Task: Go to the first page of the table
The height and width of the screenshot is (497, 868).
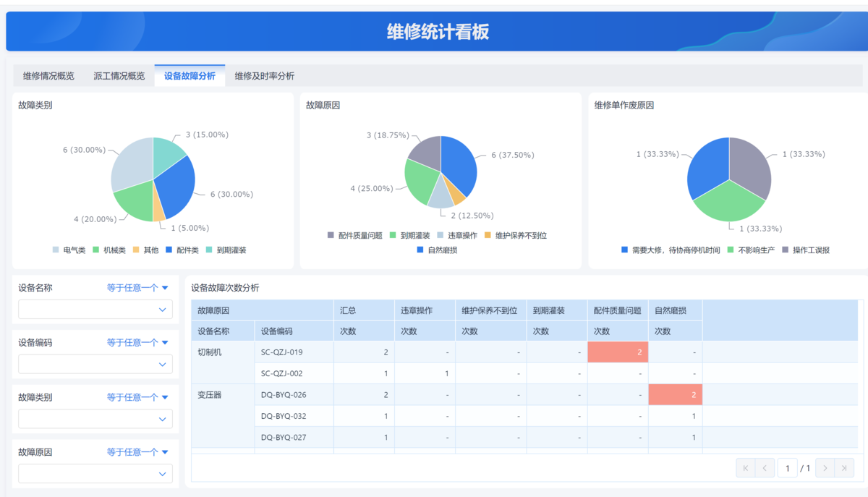Action: pyautogui.click(x=745, y=468)
